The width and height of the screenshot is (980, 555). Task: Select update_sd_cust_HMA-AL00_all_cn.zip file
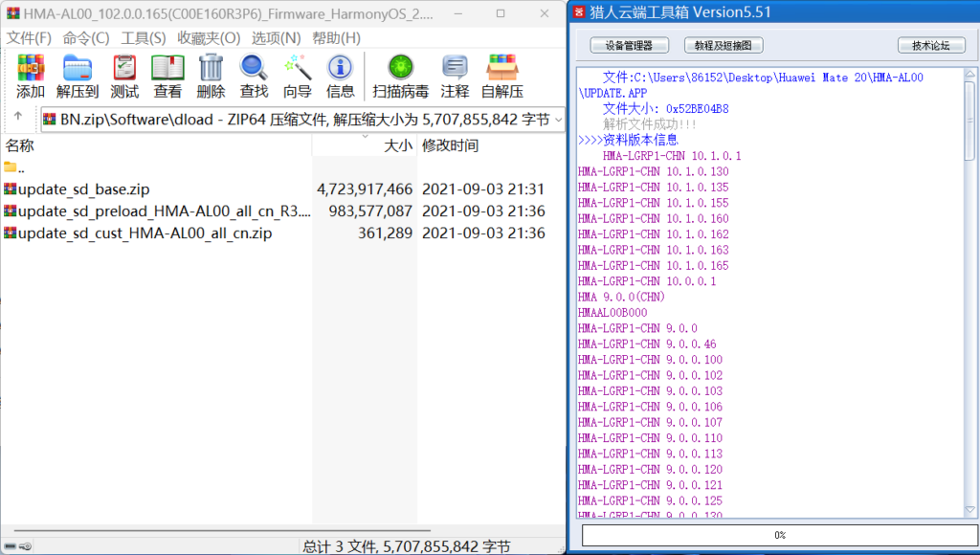(x=138, y=233)
